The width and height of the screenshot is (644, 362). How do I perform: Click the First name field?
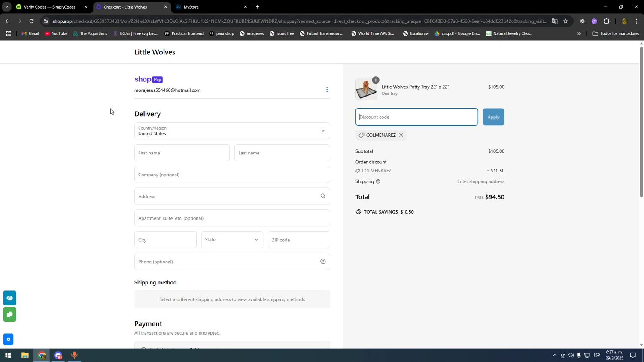pos(182,153)
